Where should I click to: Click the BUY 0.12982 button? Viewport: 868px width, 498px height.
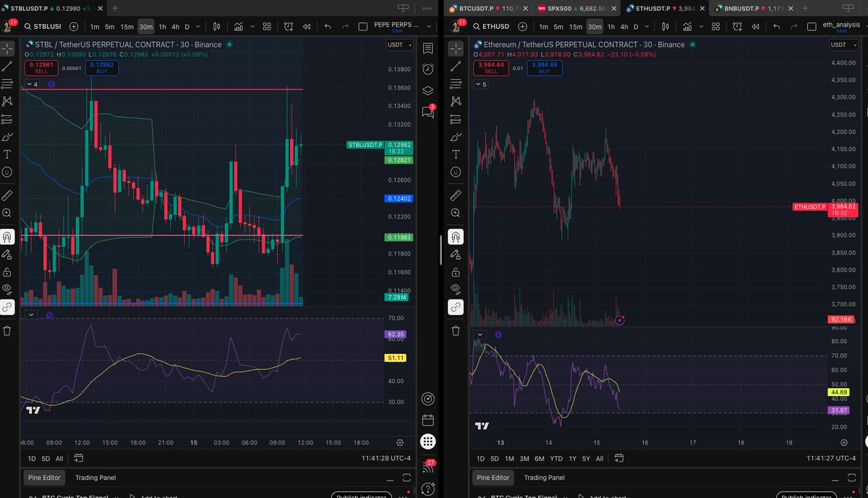101,68
